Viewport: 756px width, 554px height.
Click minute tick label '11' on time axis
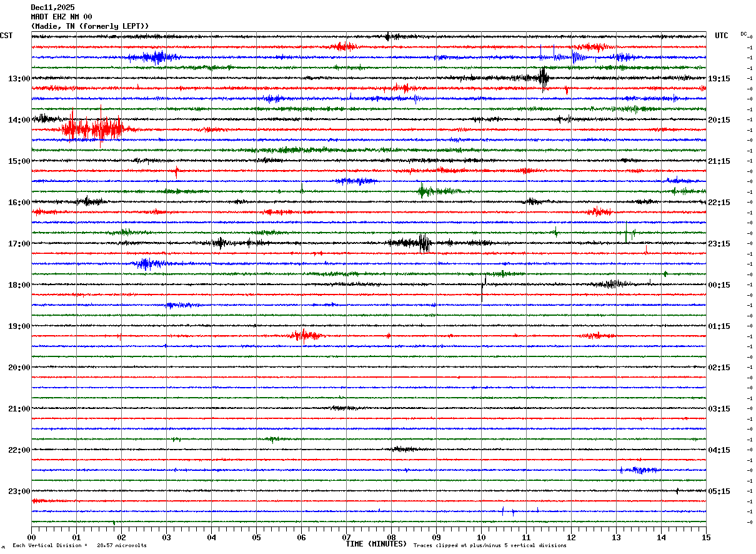point(526,538)
